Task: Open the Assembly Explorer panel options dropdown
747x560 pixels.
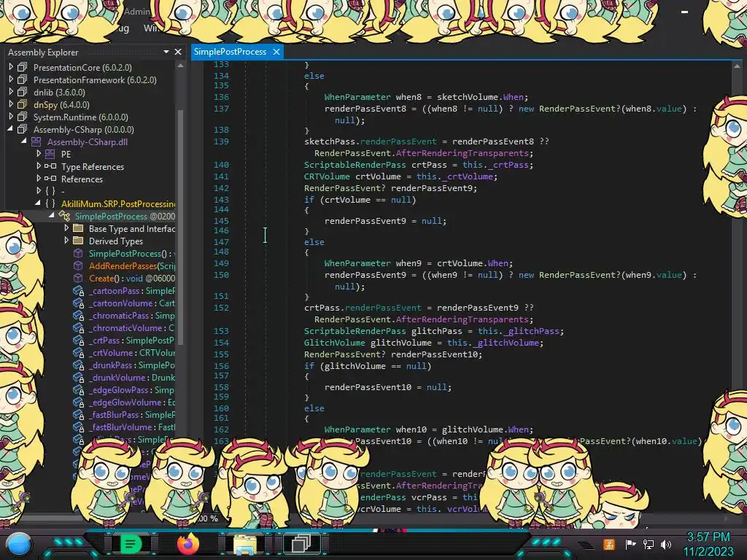Action: (166, 52)
